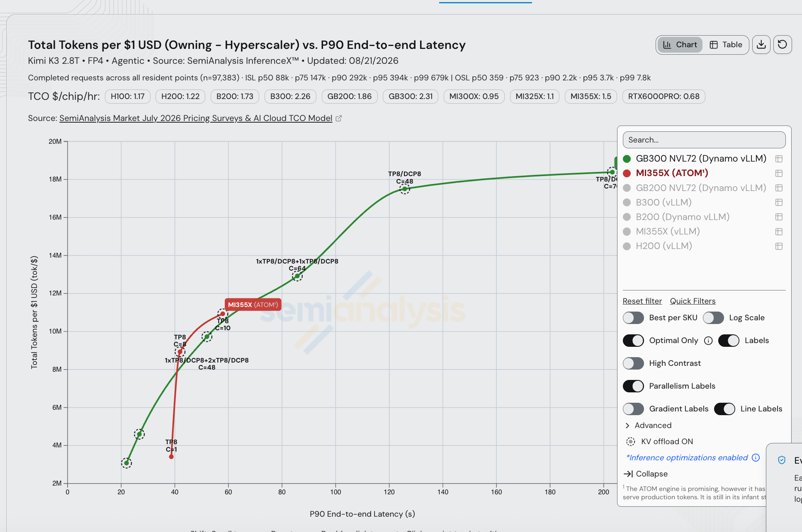This screenshot has width=802, height=532.
Task: Select H200 (vLLM) legend entry
Action: tap(664, 246)
